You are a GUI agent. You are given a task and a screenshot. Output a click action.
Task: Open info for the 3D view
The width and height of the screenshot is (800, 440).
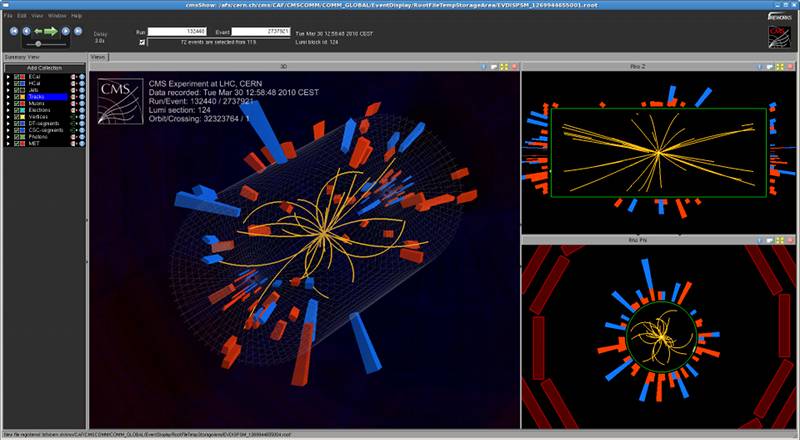click(x=485, y=66)
